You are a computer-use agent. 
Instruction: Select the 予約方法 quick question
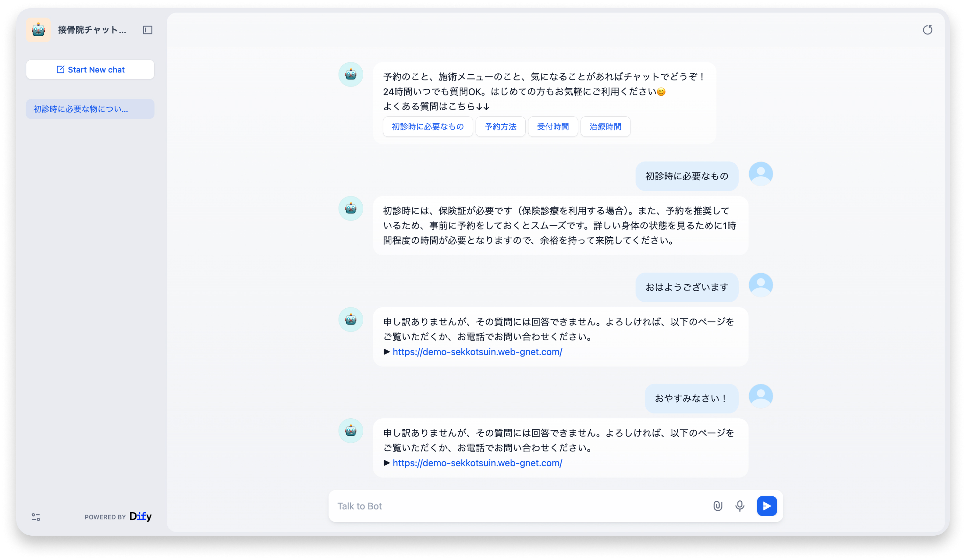pos(500,126)
